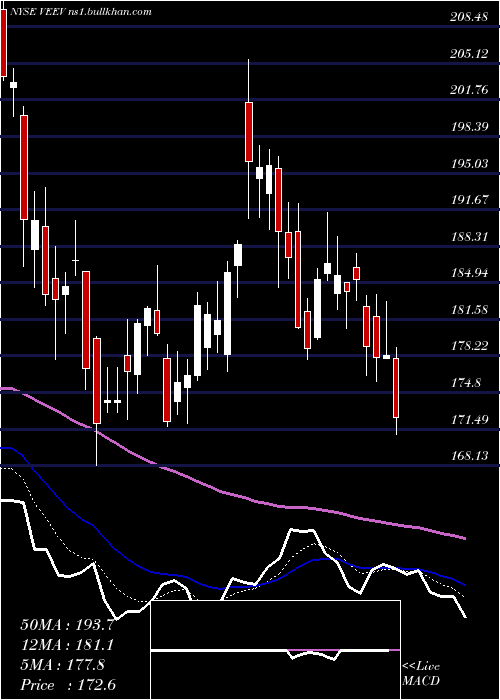This screenshot has height=700, width=500.
Task: Click the 201.76 price axis label
Action: click(469, 90)
